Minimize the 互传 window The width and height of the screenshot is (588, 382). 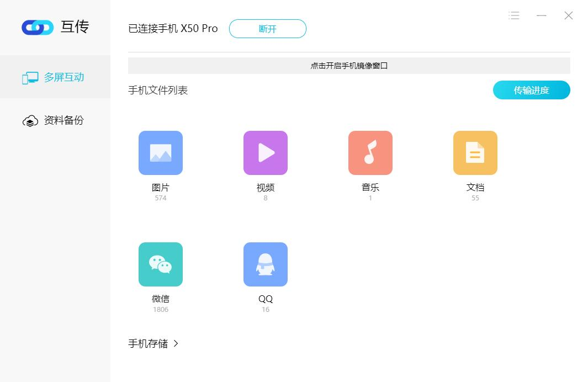[541, 15]
